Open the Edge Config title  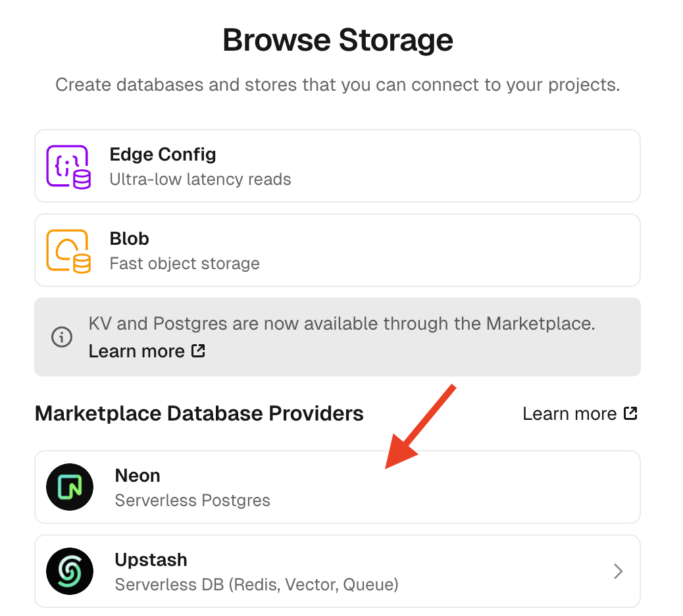pyautogui.click(x=163, y=155)
